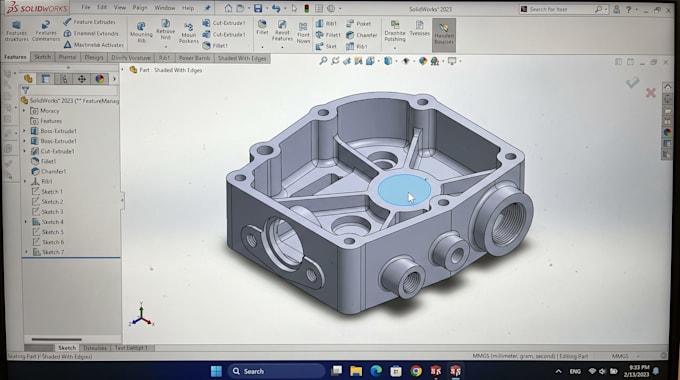Expand the Rib1 tree feature
The width and height of the screenshot is (680, 380).
[25, 181]
